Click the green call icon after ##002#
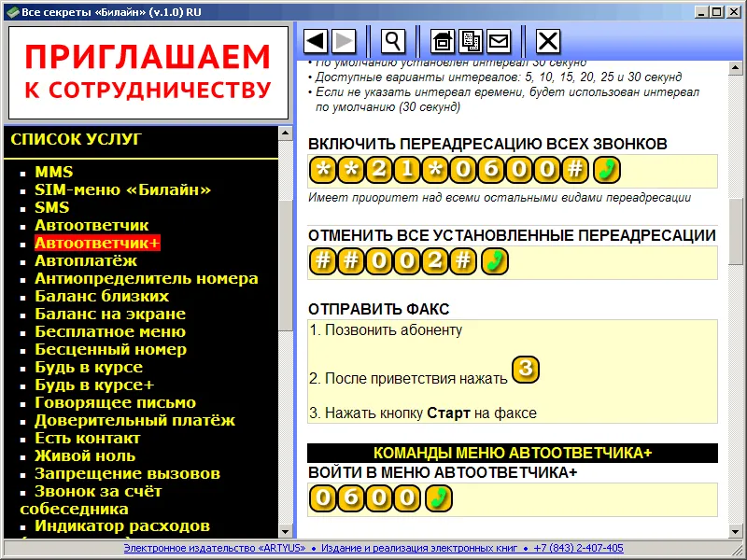This screenshot has width=747, height=560. (x=495, y=261)
